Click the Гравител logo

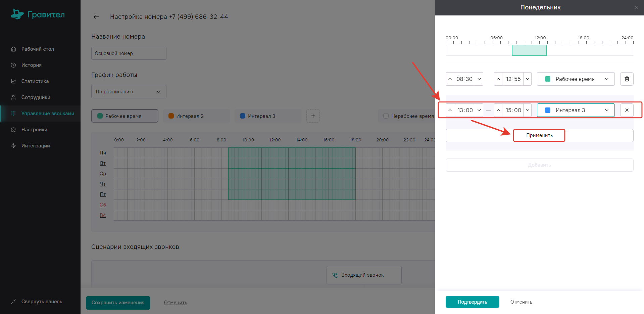(38, 14)
